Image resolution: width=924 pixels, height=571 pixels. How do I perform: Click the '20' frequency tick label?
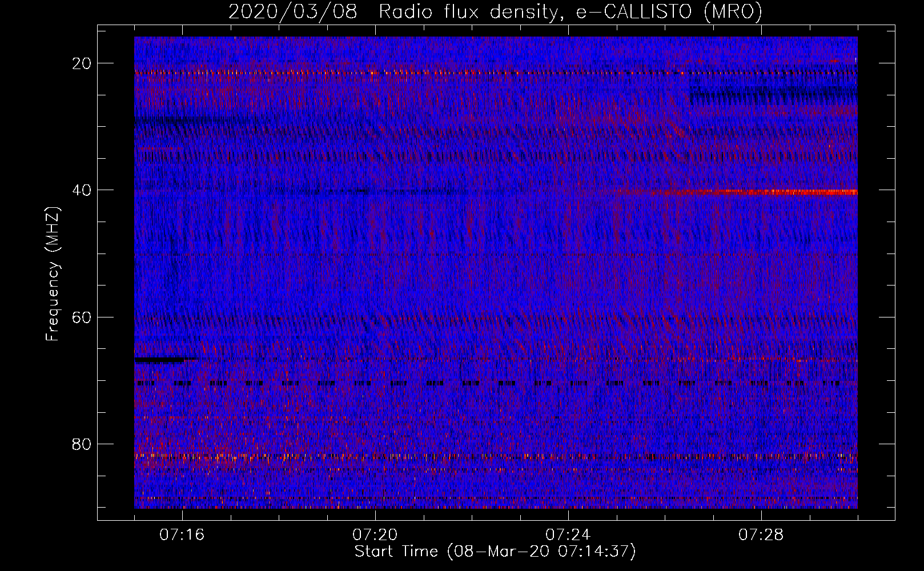(x=82, y=63)
